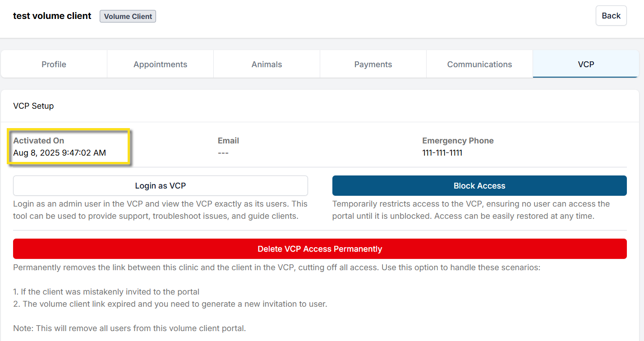Click the Login as VCP description text
Screen dimensions: 644x341
pyautogui.click(x=160, y=210)
